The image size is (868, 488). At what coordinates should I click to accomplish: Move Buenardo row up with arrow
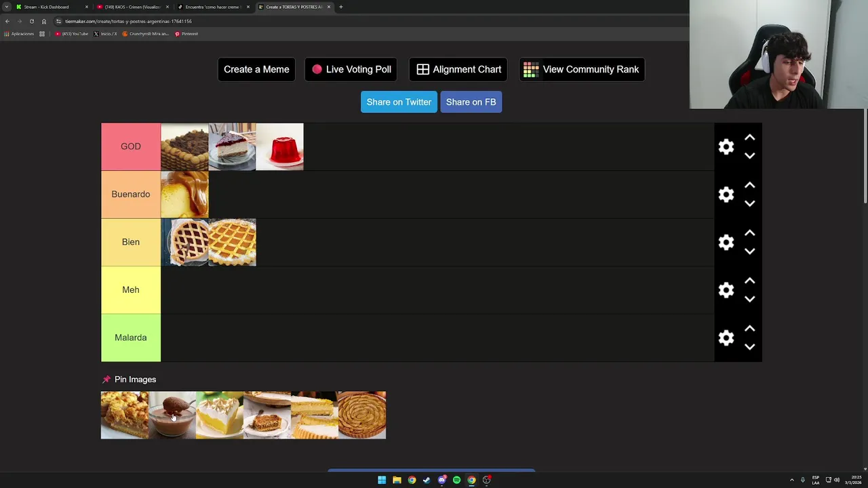click(x=749, y=185)
